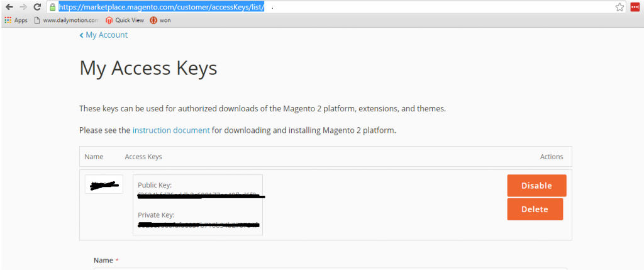The width and height of the screenshot is (644, 270).
Task: Click the Public Key value
Action: click(x=198, y=196)
